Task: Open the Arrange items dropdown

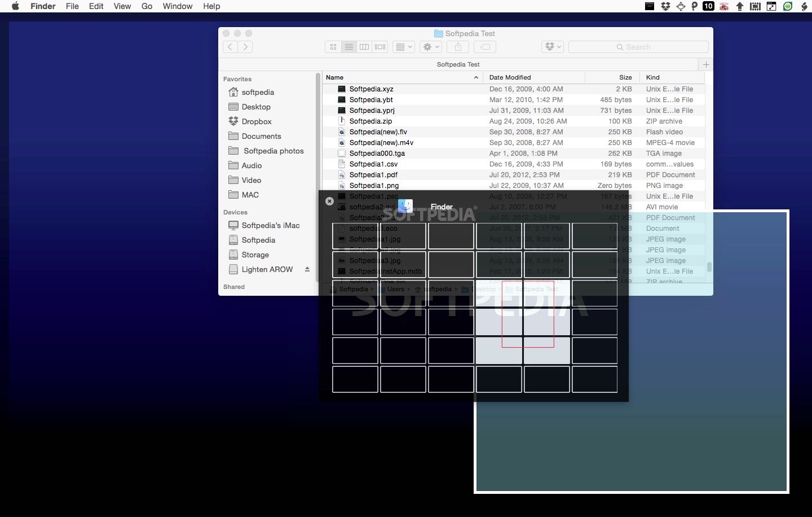Action: pos(404,47)
